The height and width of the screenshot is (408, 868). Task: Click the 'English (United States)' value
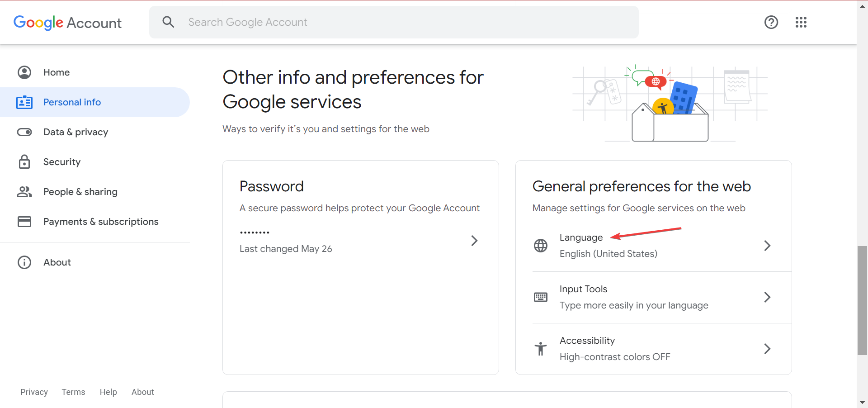609,254
